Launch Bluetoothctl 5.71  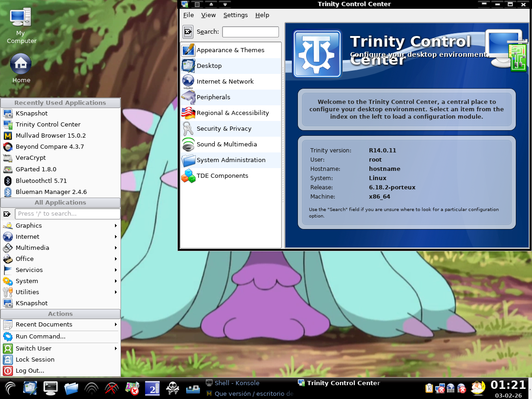[x=60, y=181]
